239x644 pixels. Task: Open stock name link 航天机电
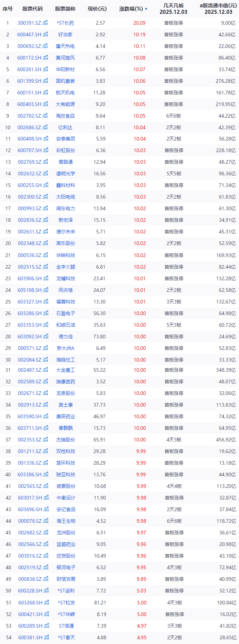coord(65,93)
